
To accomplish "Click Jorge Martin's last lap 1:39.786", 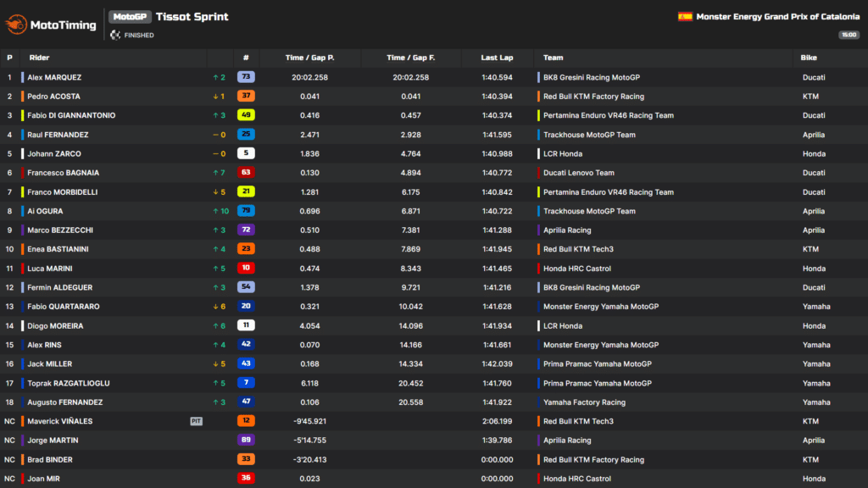I will [497, 441].
